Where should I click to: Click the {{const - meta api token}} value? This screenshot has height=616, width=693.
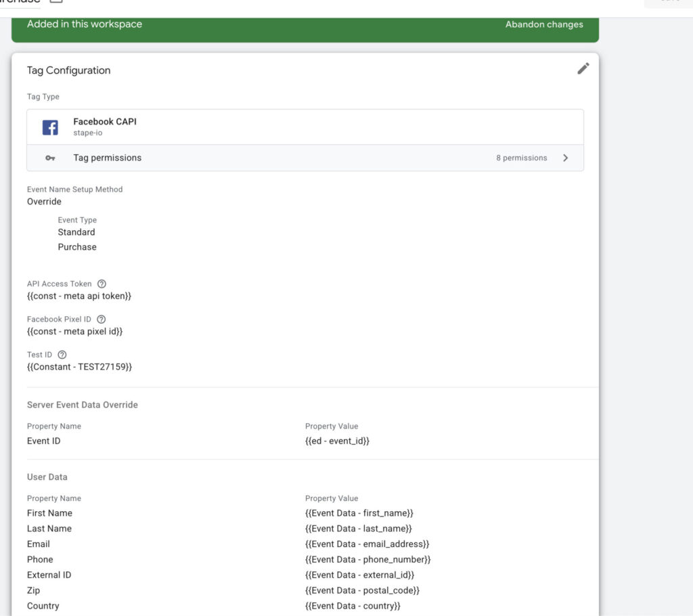click(x=79, y=296)
